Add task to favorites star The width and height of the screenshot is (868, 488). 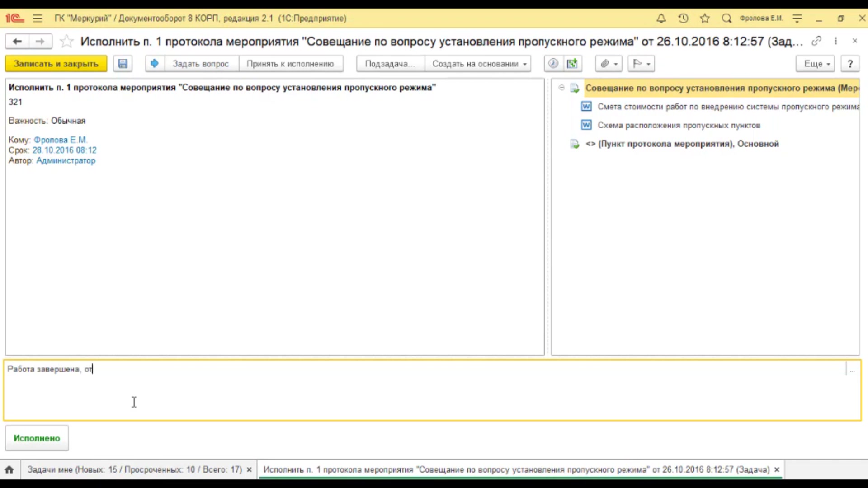tap(66, 42)
